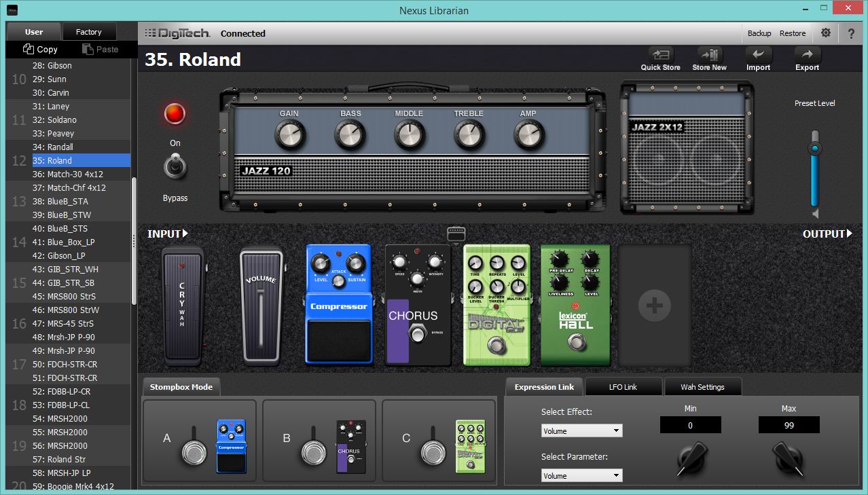Screen dimensions: 868x495
Task: Select the Cry Wah pedal
Action: (x=183, y=306)
